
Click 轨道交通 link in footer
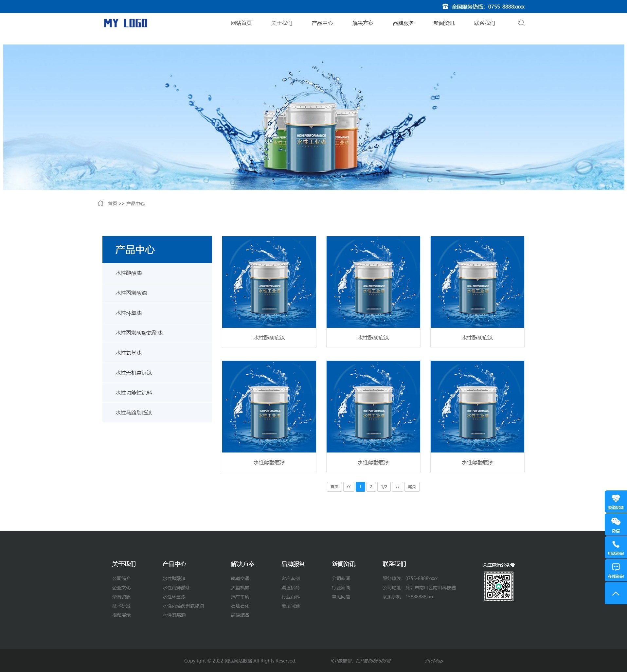(x=240, y=578)
